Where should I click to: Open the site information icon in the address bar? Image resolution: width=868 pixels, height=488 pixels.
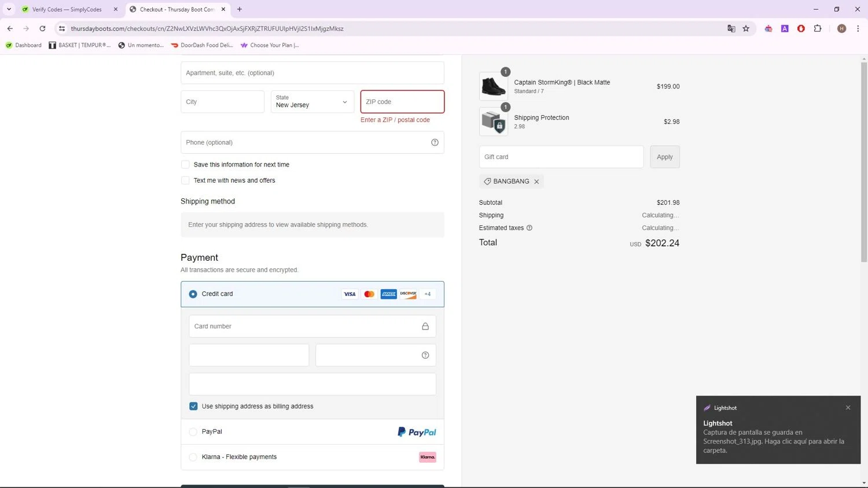coord(62,28)
